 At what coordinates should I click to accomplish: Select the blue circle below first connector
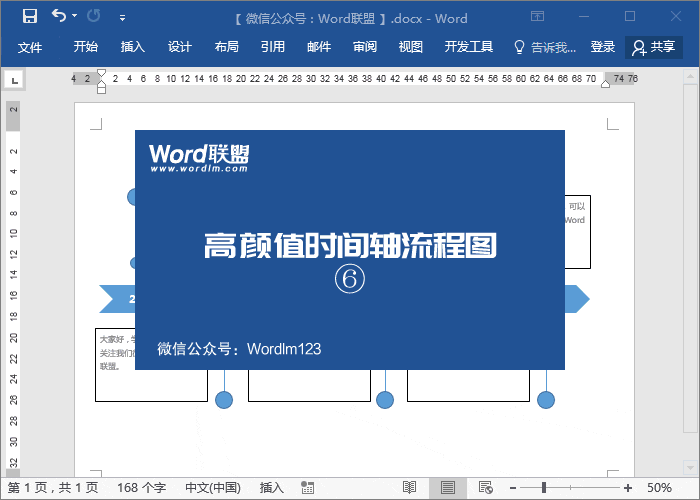point(224,400)
